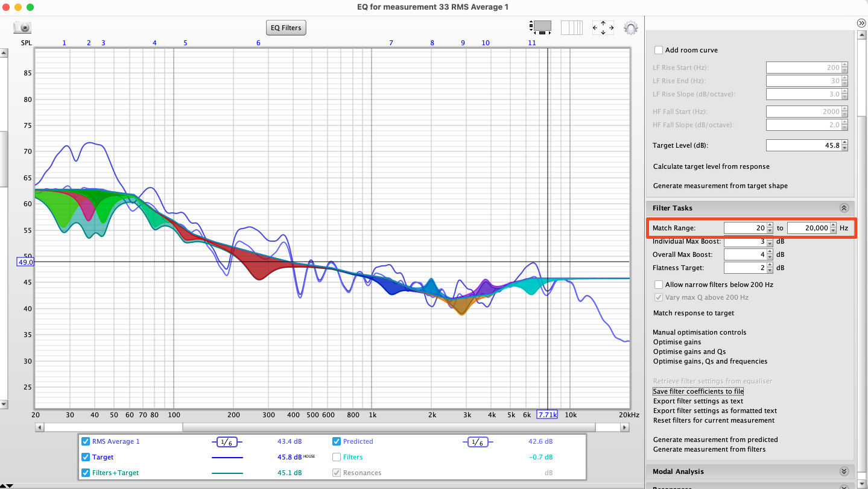The height and width of the screenshot is (489, 868).
Task: Click Reset filters for current measurement
Action: [714, 420]
